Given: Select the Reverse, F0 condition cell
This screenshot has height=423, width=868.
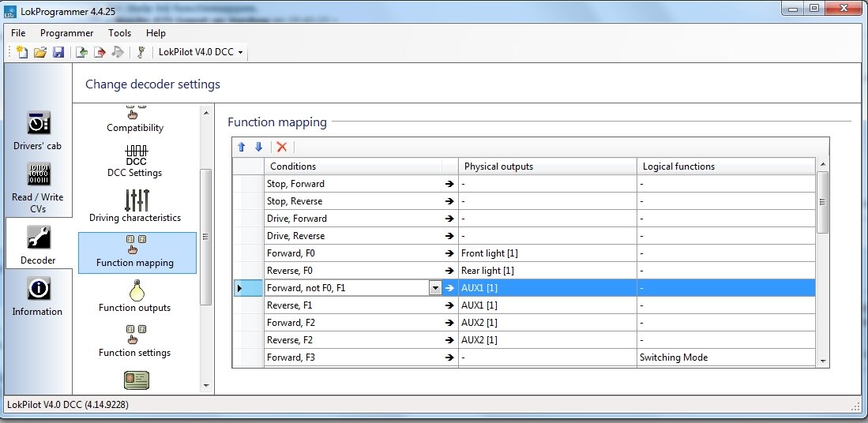Looking at the screenshot, I should 353,271.
